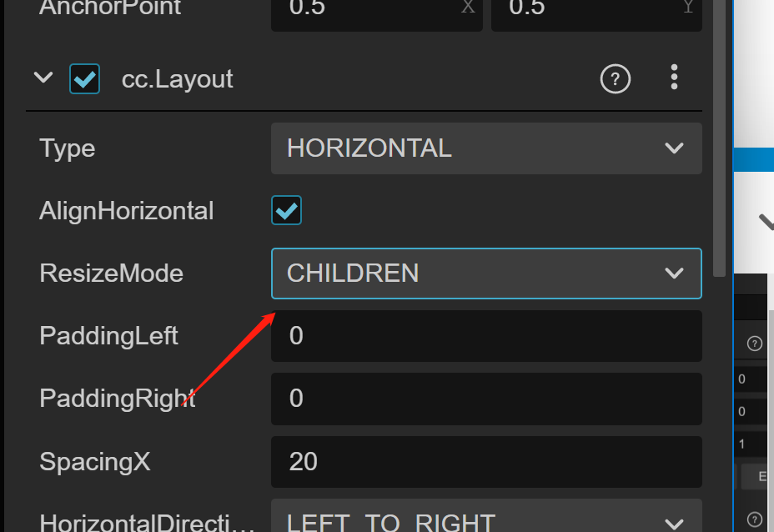
Task: Click the upper help icon in right panel
Action: tap(755, 344)
